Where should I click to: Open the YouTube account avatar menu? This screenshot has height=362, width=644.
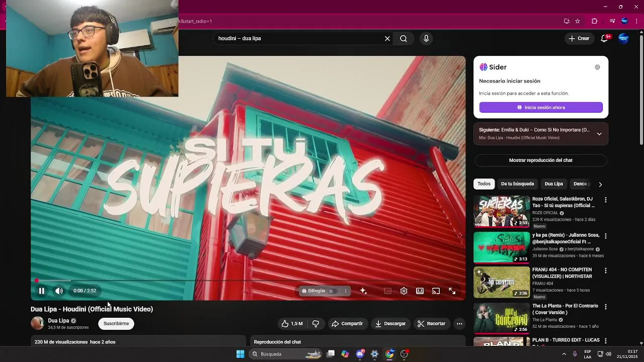pyautogui.click(x=623, y=38)
